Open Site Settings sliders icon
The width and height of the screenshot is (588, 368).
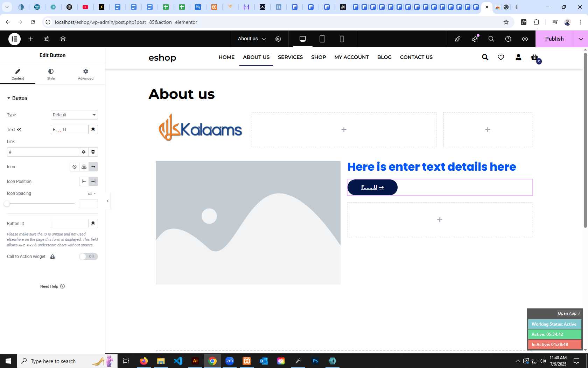47,39
